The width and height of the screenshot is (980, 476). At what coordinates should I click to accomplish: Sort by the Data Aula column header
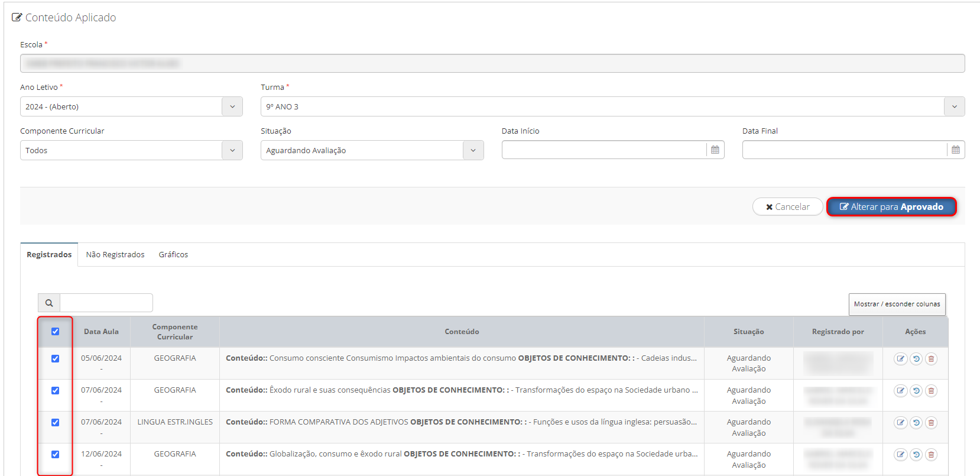[101, 332]
